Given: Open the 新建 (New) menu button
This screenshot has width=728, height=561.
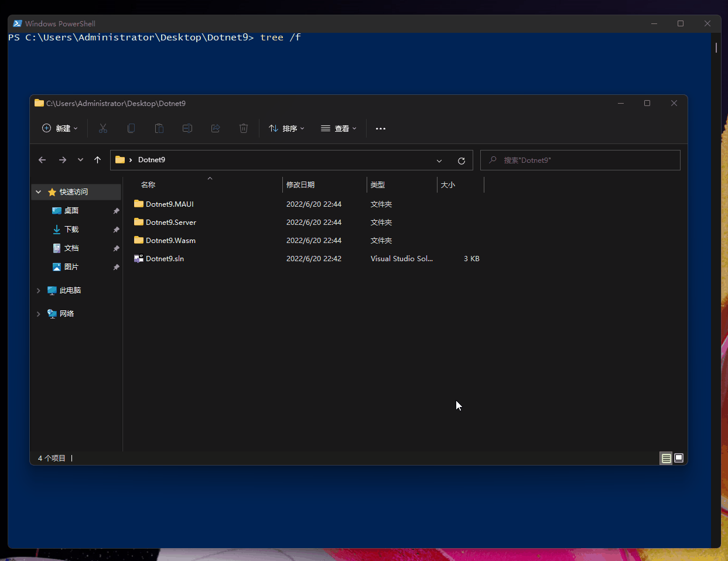Looking at the screenshot, I should pyautogui.click(x=60, y=128).
